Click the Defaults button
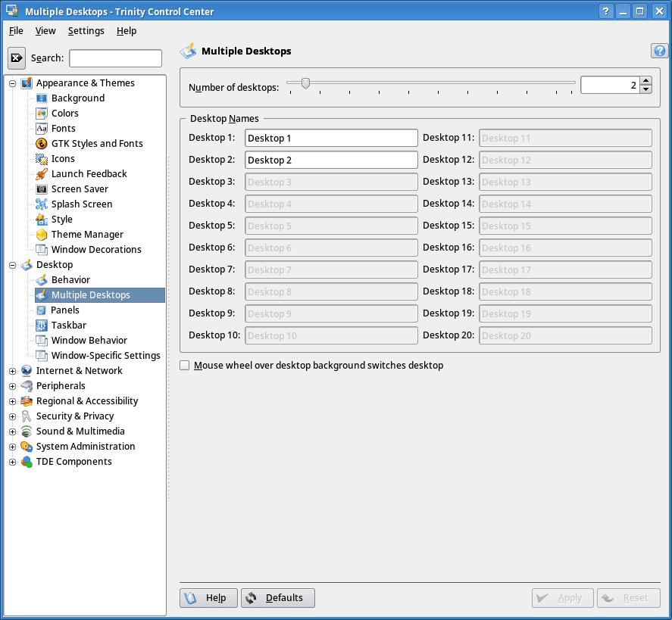672x620 pixels. pyautogui.click(x=278, y=598)
